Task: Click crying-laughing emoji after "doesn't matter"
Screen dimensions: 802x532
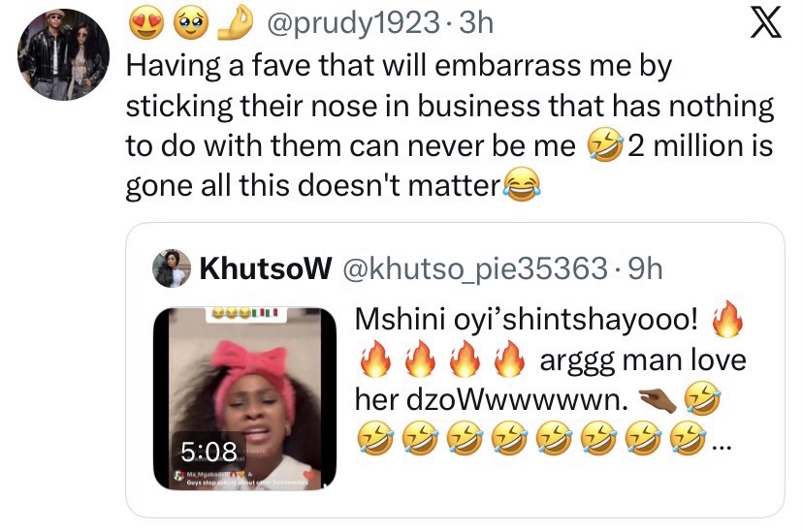Action: (x=520, y=183)
